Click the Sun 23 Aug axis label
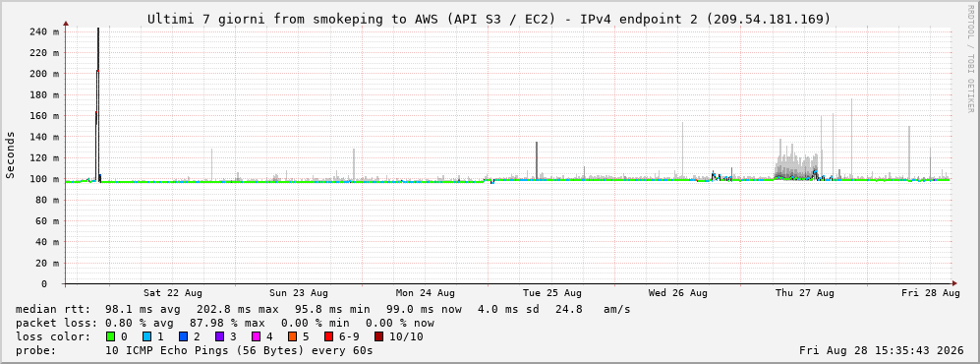 pyautogui.click(x=299, y=293)
